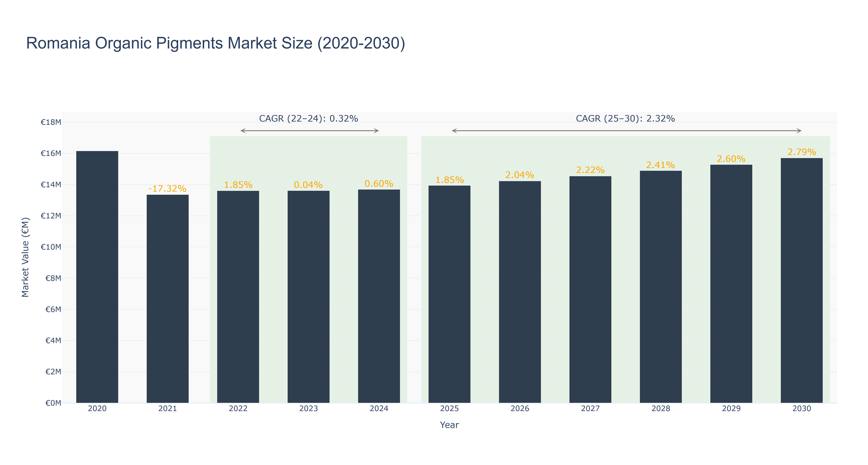Click the 0.04% growth label
Viewport: 868px width, 465px height.
tap(309, 185)
